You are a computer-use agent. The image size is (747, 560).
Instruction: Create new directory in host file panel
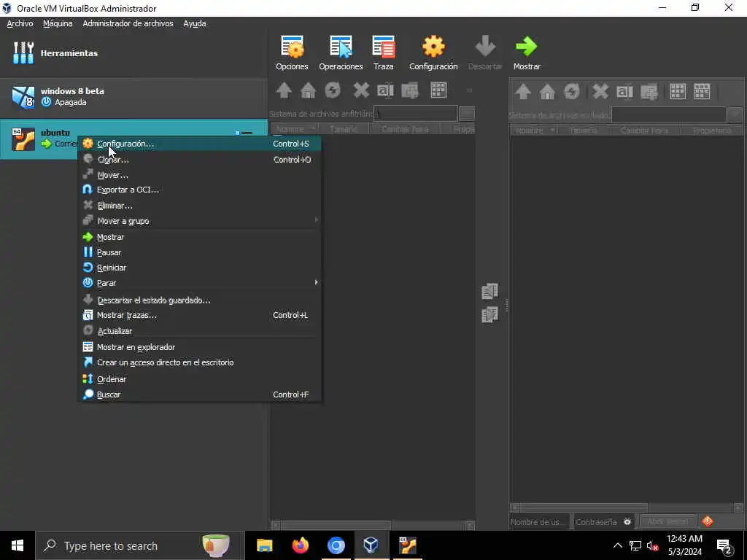click(410, 90)
